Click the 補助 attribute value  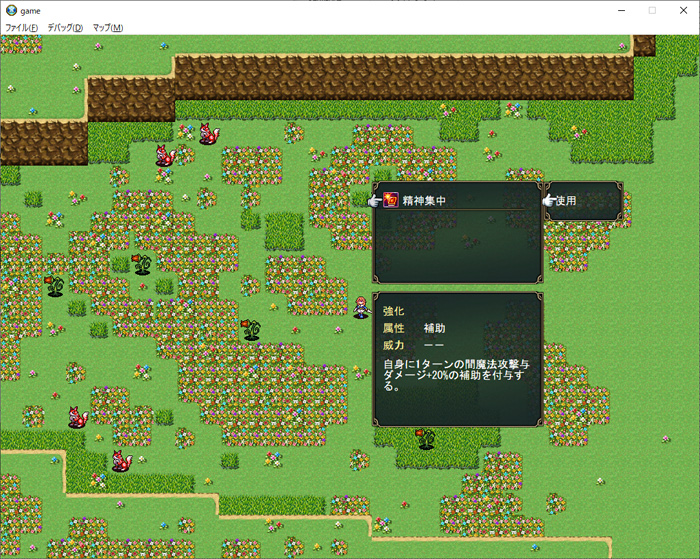[x=434, y=328]
